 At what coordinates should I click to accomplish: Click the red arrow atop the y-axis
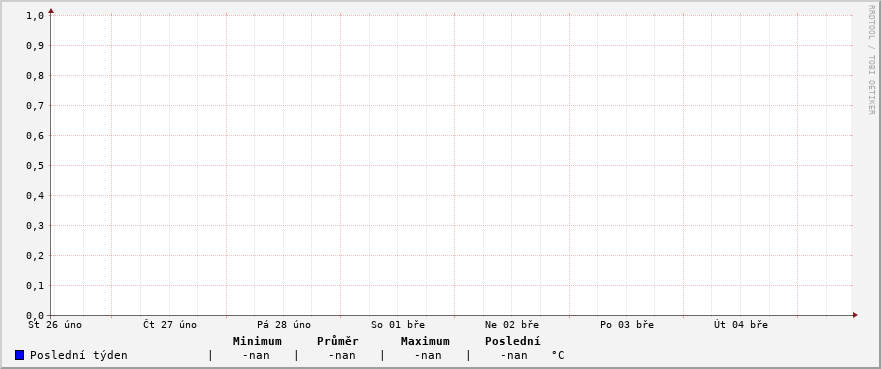click(51, 11)
